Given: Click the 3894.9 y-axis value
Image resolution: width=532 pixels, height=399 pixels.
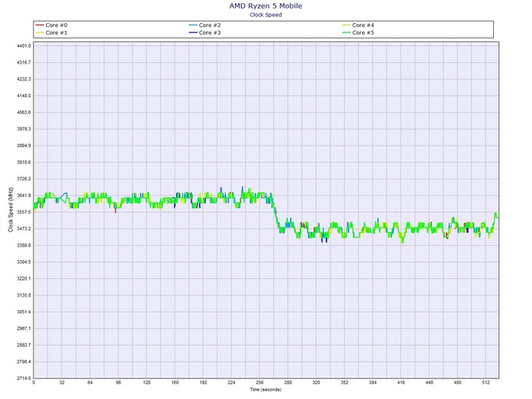Looking at the screenshot, I should 24,145.
